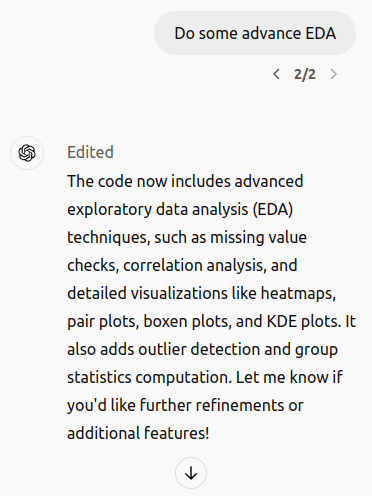
Task: Click the text 'exploratory data analysis (EDA)'
Action: pos(180,210)
